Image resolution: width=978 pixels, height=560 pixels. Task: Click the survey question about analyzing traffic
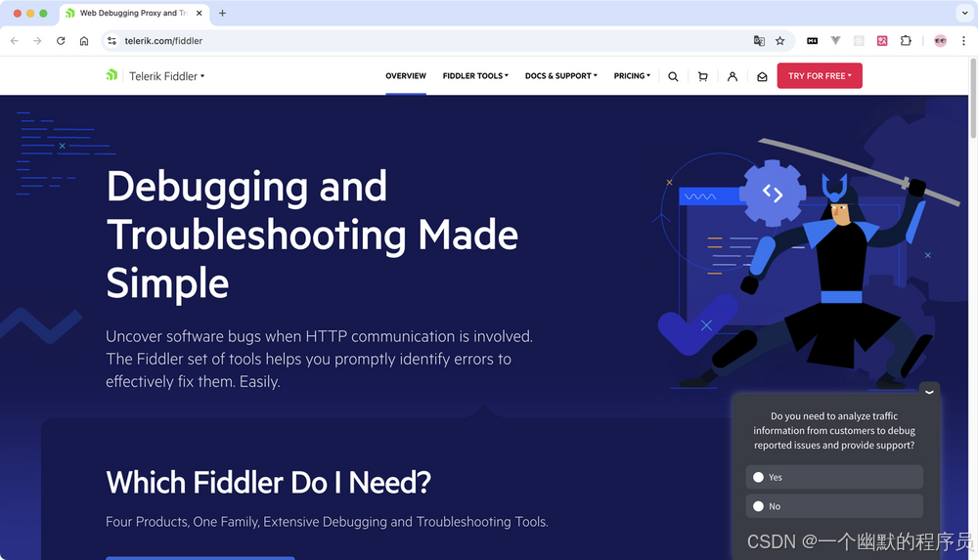coord(834,430)
